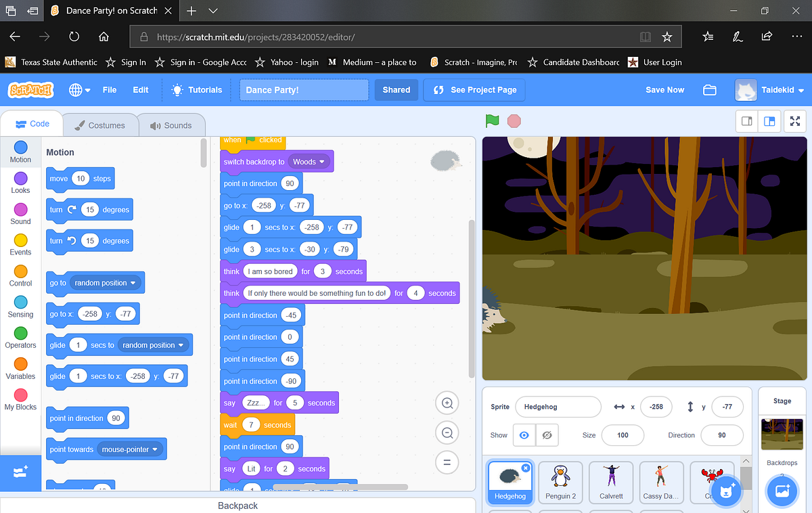Select the Penguin 2 sprite thumbnail
The height and width of the screenshot is (513, 812).
click(x=560, y=482)
